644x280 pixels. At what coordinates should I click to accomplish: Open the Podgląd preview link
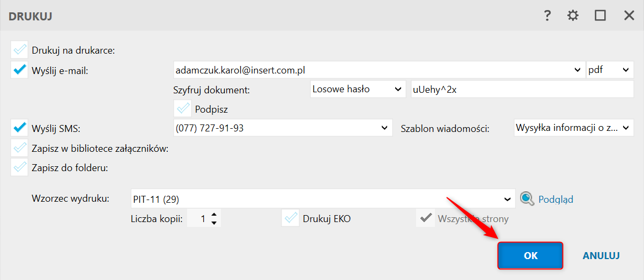(556, 200)
